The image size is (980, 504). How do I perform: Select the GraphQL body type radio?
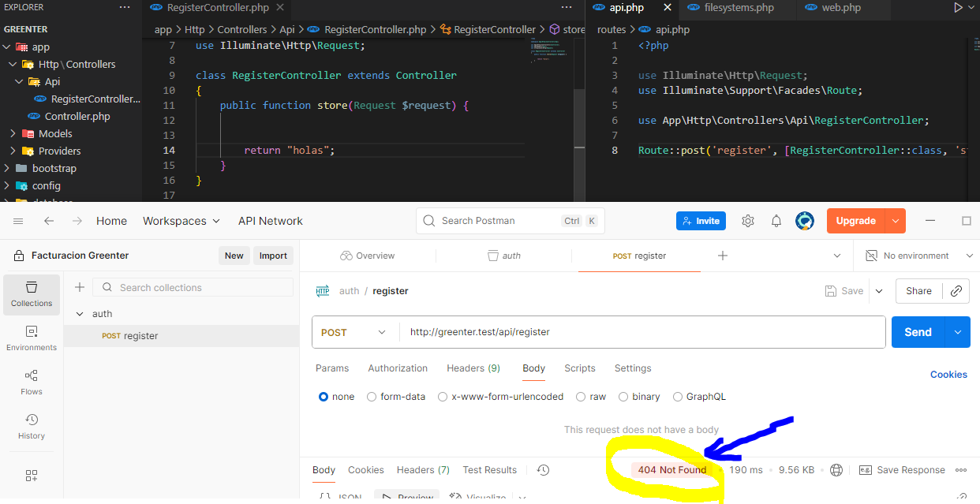pos(678,397)
